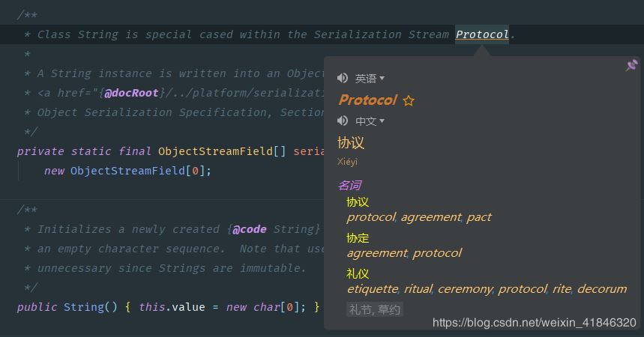The width and height of the screenshot is (644, 337).
Task: Pin the translation popup window
Action: coord(631,66)
